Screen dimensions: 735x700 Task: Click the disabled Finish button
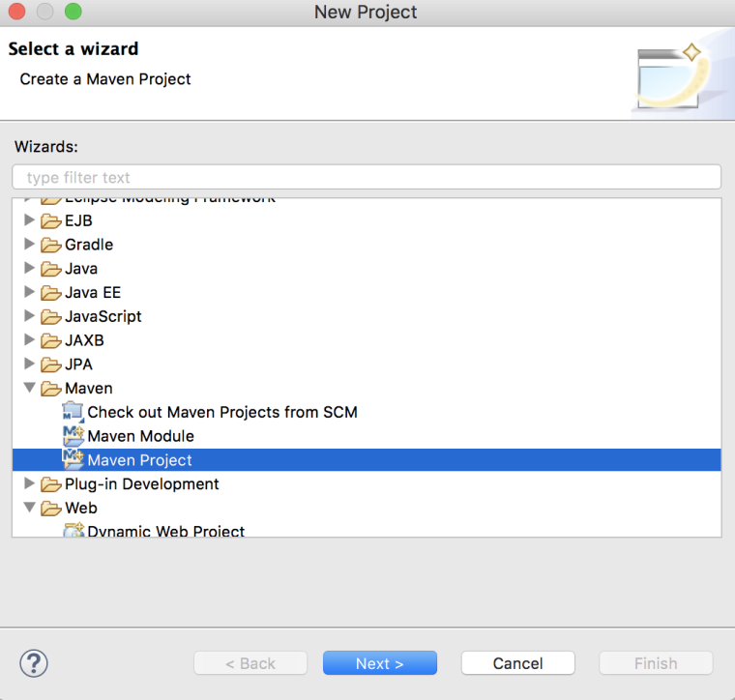[x=656, y=663]
